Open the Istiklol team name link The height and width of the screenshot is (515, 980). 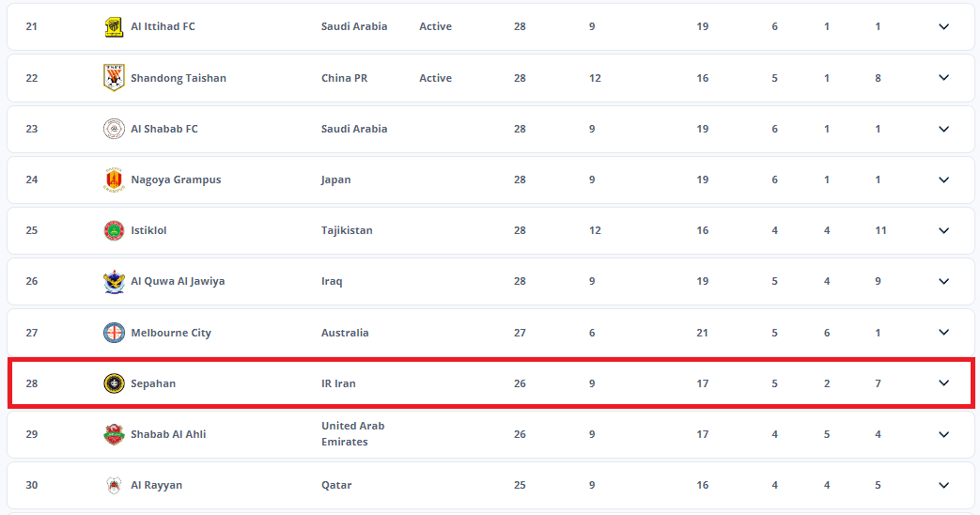tap(148, 230)
